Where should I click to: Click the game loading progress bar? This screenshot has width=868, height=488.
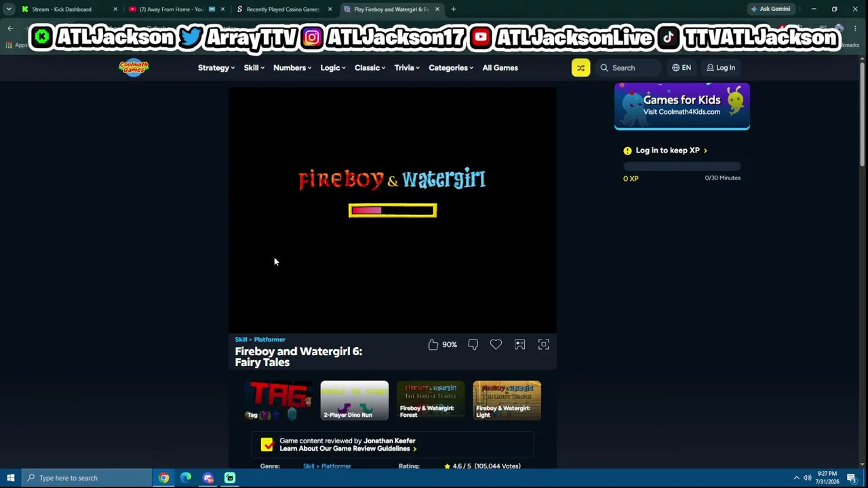pos(393,211)
